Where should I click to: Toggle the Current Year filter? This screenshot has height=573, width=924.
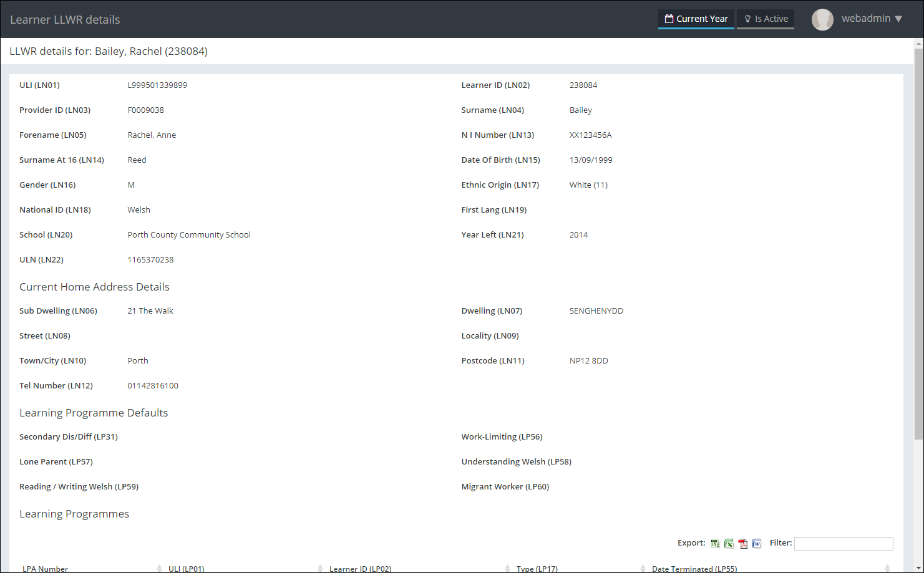[x=696, y=19]
